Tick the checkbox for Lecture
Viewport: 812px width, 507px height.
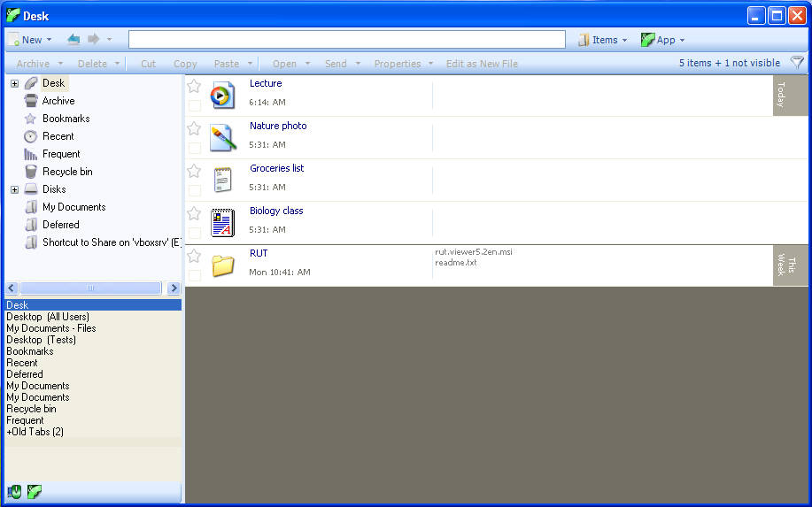pyautogui.click(x=195, y=105)
